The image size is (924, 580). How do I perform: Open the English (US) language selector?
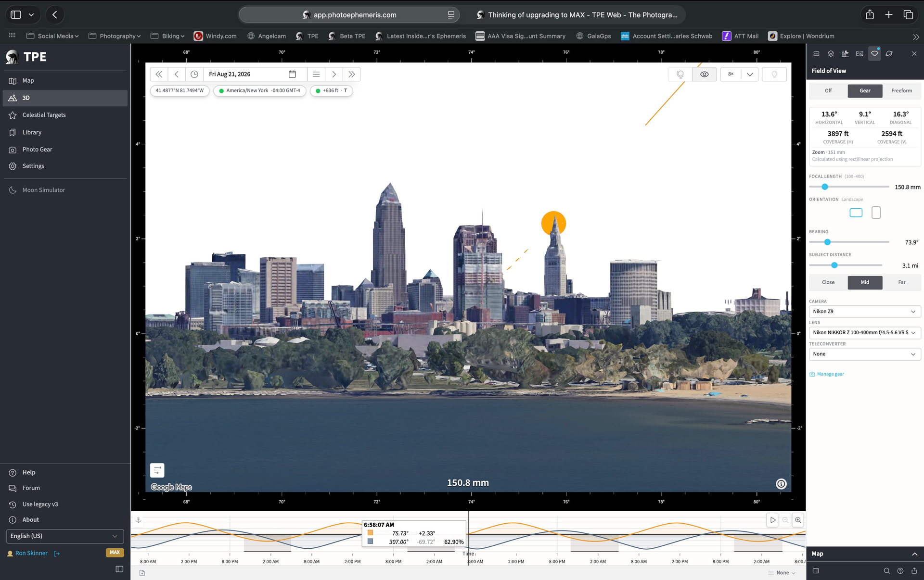(x=64, y=536)
